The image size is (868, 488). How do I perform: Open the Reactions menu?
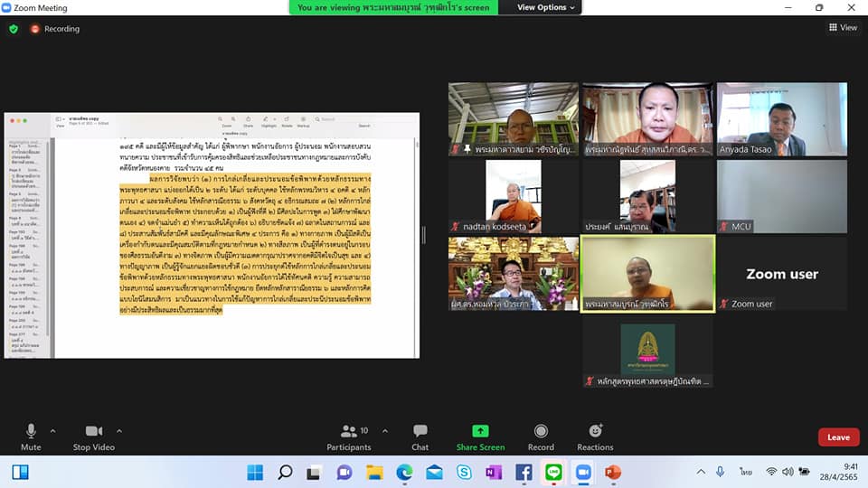(x=595, y=436)
